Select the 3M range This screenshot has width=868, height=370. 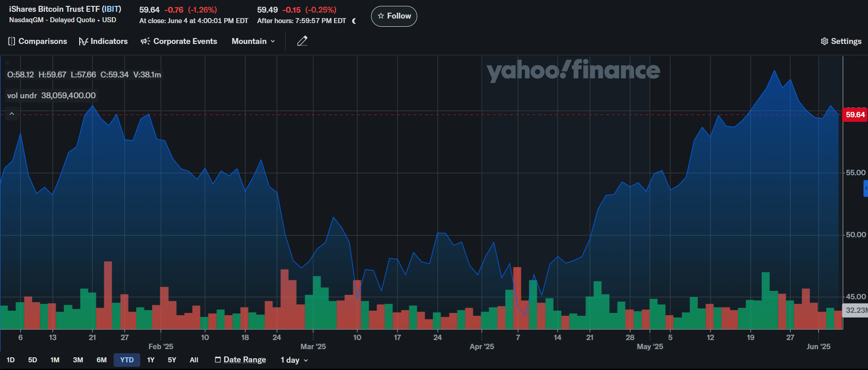[x=78, y=360]
